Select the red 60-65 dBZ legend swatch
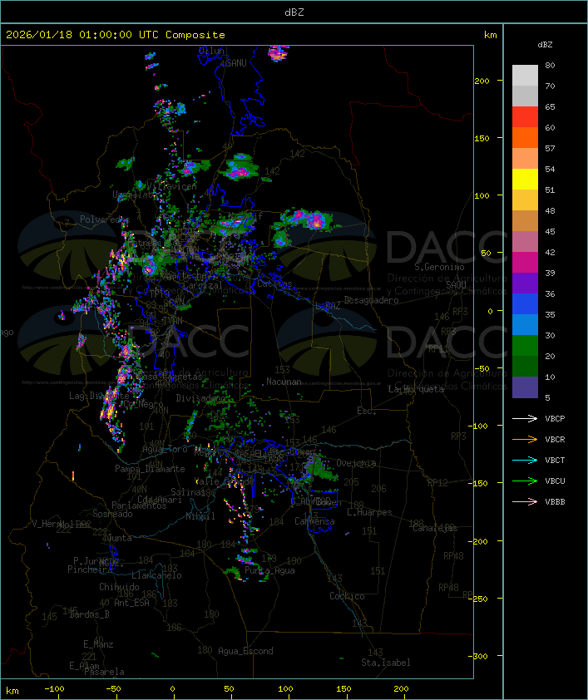This screenshot has width=588, height=700. click(x=525, y=117)
